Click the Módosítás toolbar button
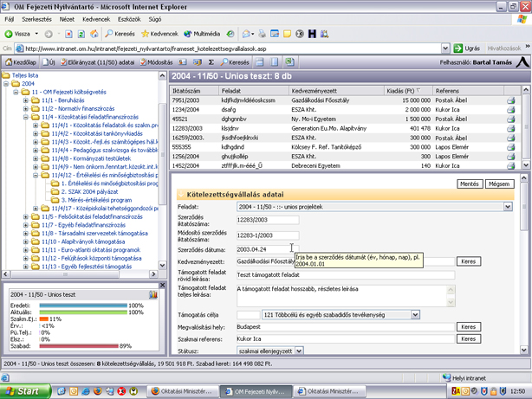532x399 pixels. coord(157,62)
